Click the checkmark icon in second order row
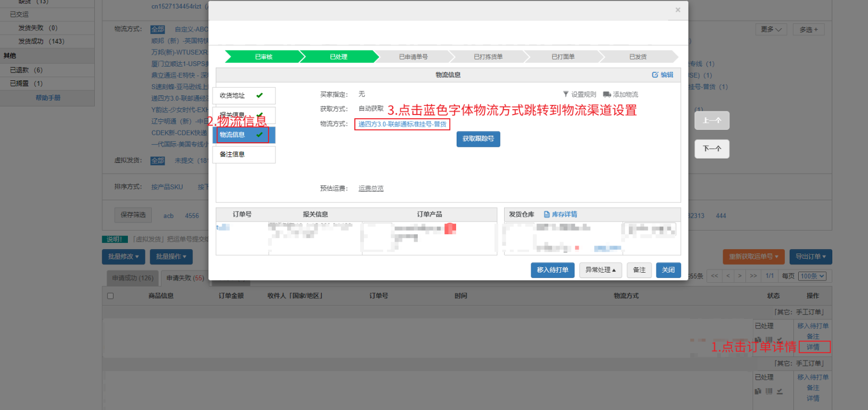 point(780,391)
